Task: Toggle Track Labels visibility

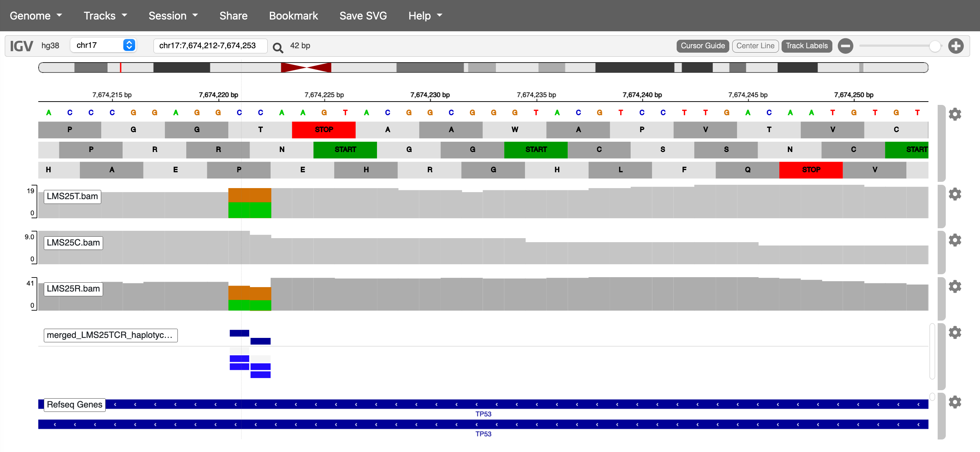Action: pos(806,46)
